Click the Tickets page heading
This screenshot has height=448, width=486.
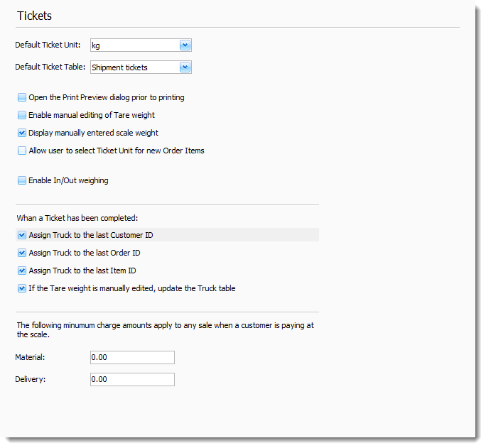(x=34, y=16)
